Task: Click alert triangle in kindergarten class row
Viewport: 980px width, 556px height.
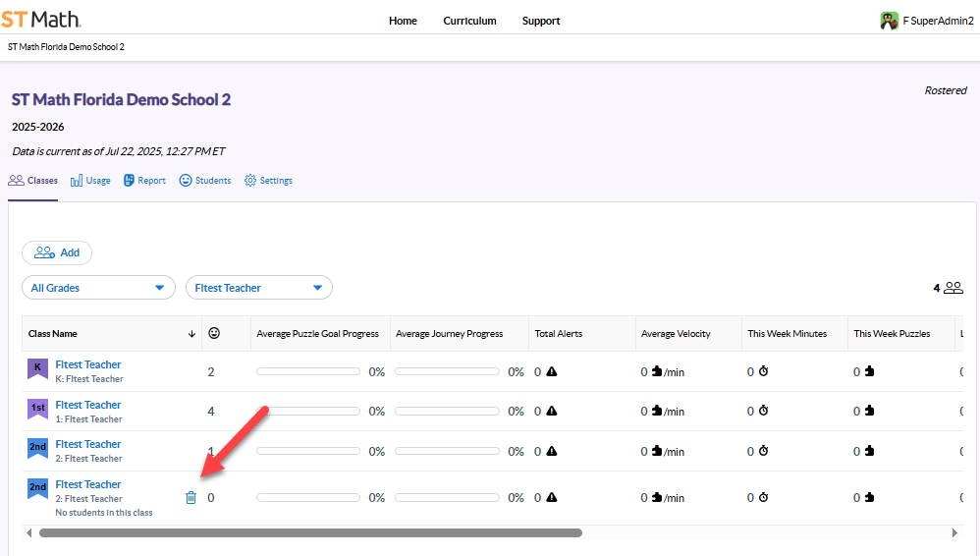Action: (552, 372)
